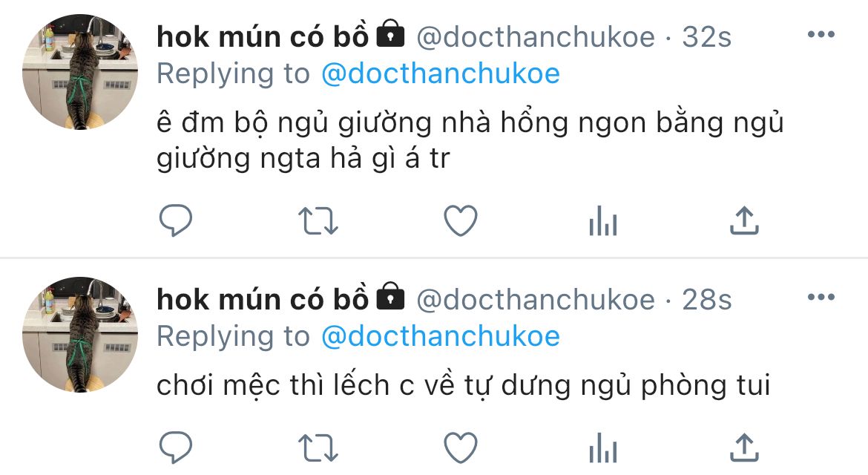Like the second tweet posted 28s ago
868x475 pixels.
(x=461, y=448)
